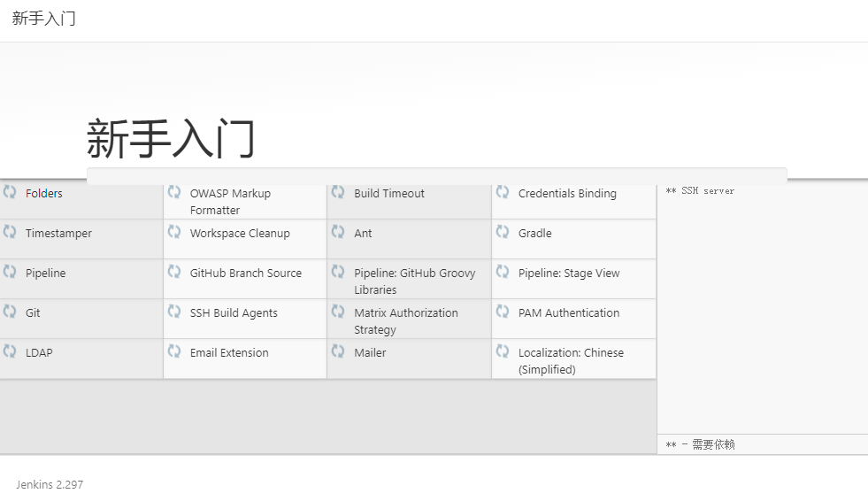Click the ** SSH server log entry

pos(700,191)
